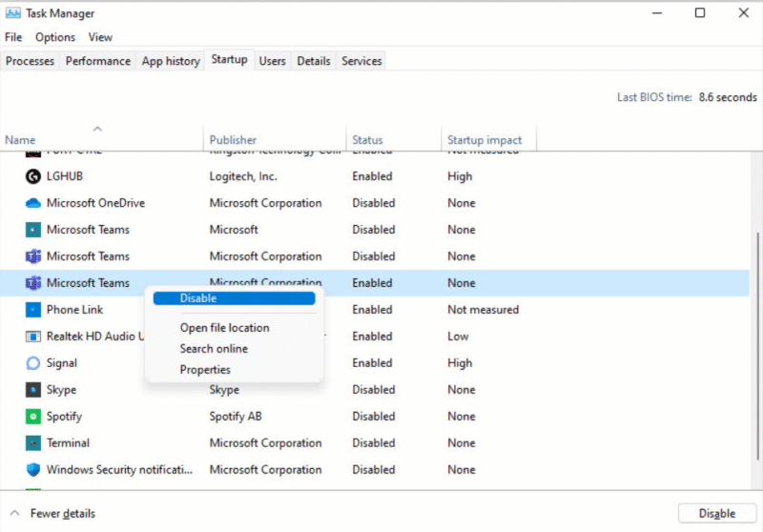This screenshot has height=532, width=763.
Task: Click the Terminal app icon
Action: [32, 443]
